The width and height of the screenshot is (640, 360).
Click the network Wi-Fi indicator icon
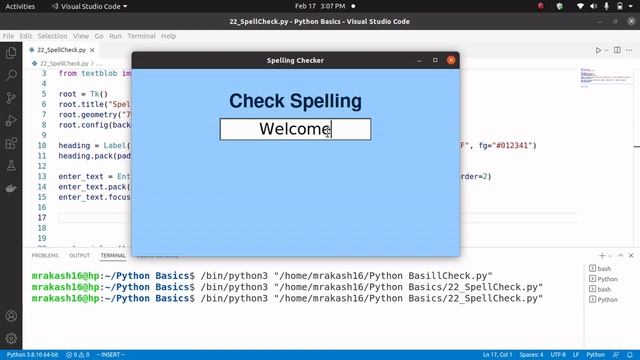tap(580, 6)
